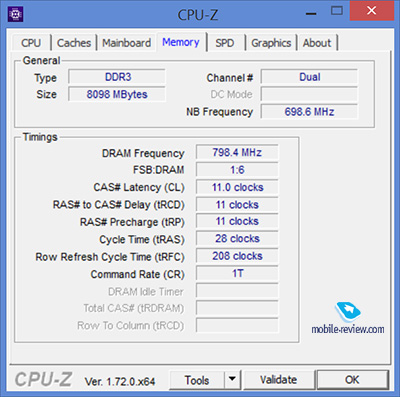Click the 1:6 FSB:DRAM ratio value
This screenshot has height=397, width=400.
point(237,170)
